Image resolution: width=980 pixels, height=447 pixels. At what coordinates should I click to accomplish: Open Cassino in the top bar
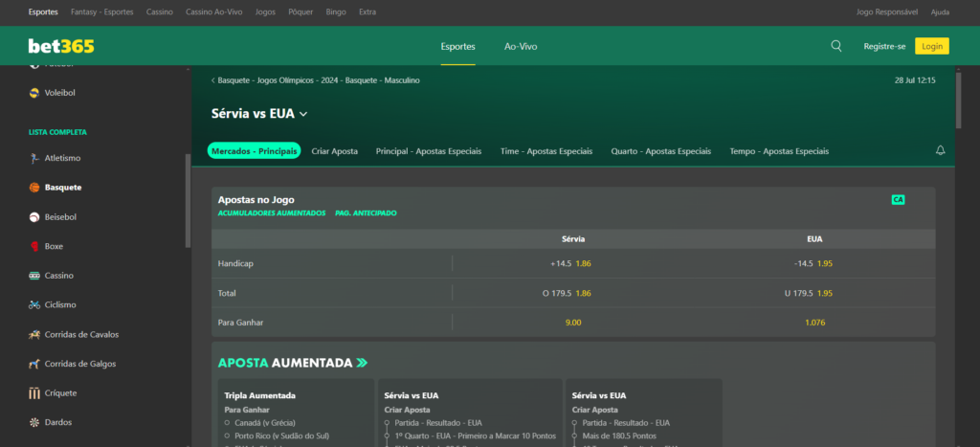point(160,11)
